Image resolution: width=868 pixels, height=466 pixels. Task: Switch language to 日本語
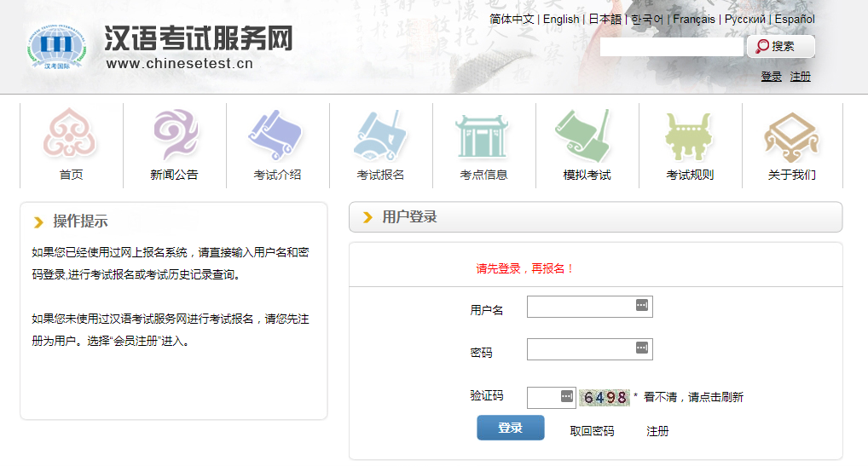point(605,19)
